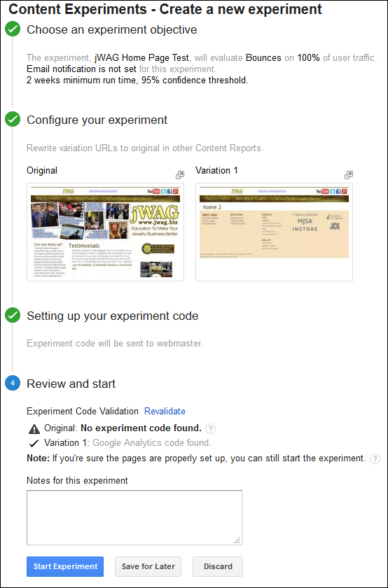388x588 pixels.
Task: Click the help icon beside No experiment code found
Action: [x=211, y=428]
